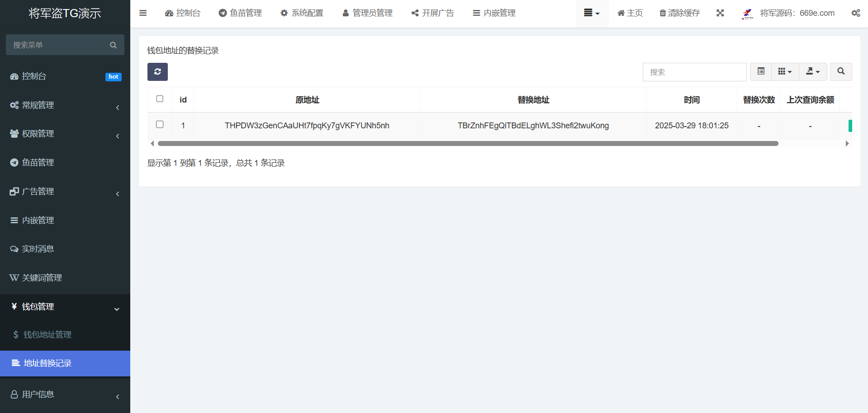The image size is (868, 413).
Task: Enter fullscreen using the expand arrows icon
Action: click(x=720, y=13)
